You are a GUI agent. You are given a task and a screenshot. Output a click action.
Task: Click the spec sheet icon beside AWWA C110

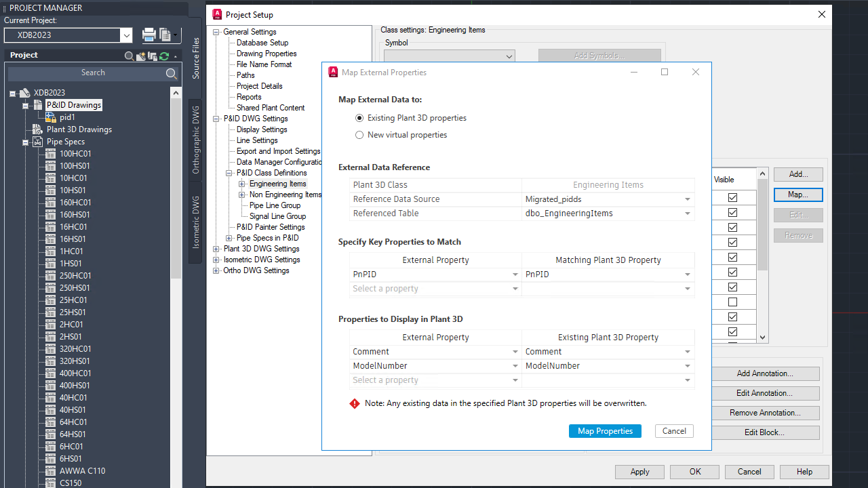[x=51, y=471]
